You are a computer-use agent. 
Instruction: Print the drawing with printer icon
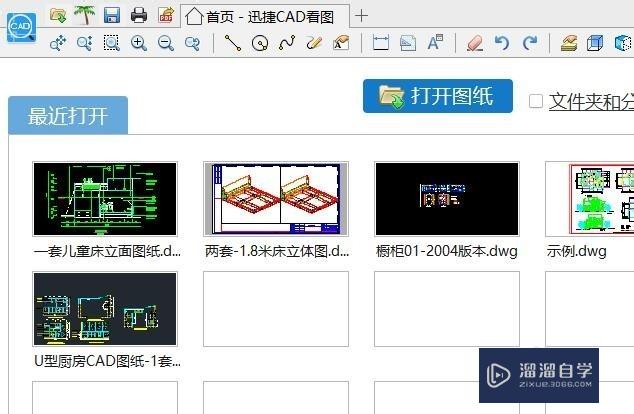click(139, 15)
